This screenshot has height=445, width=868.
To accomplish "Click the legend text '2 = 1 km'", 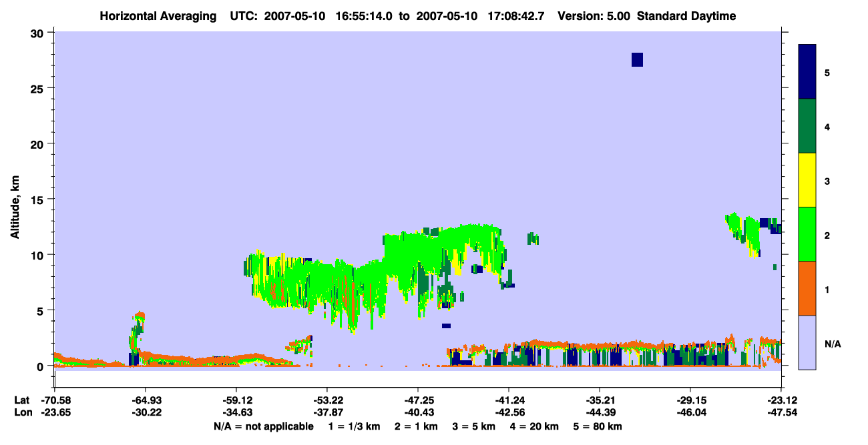I will [417, 426].
